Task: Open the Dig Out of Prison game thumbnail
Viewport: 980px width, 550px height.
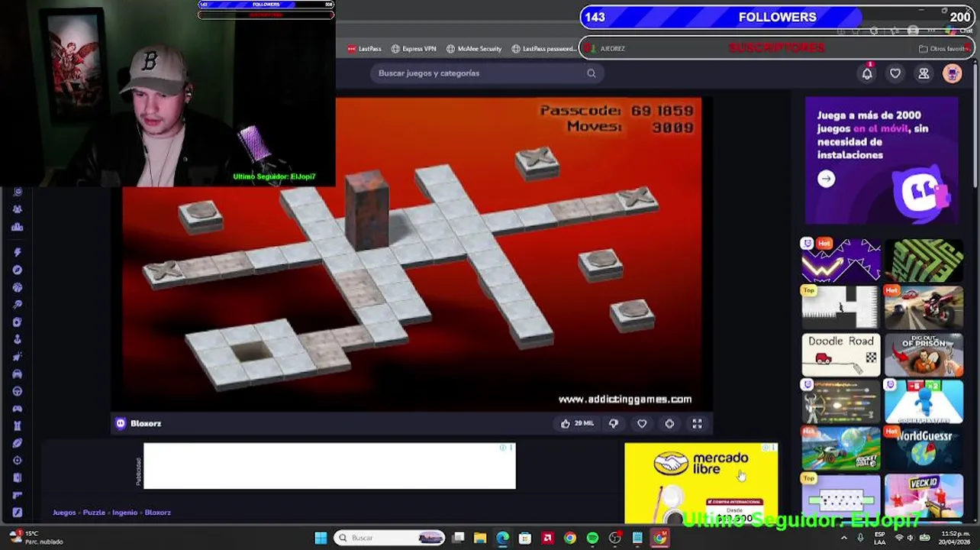Action: click(x=924, y=355)
